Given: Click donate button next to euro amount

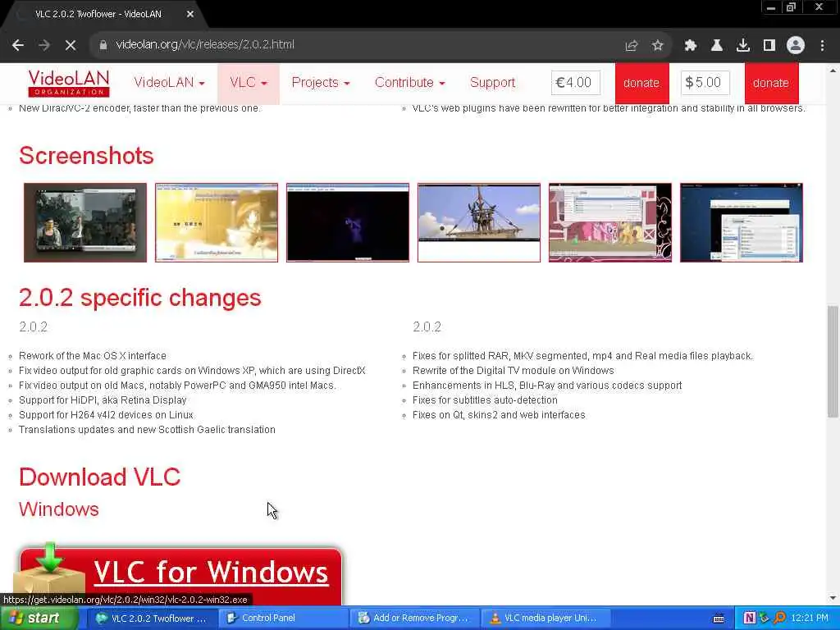Looking at the screenshot, I should [x=641, y=83].
